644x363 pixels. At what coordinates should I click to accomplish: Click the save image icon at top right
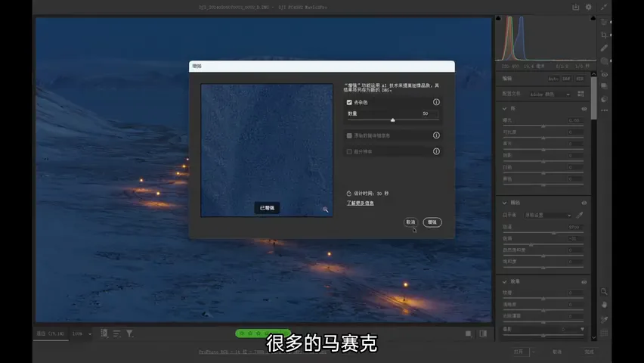pyautogui.click(x=575, y=7)
